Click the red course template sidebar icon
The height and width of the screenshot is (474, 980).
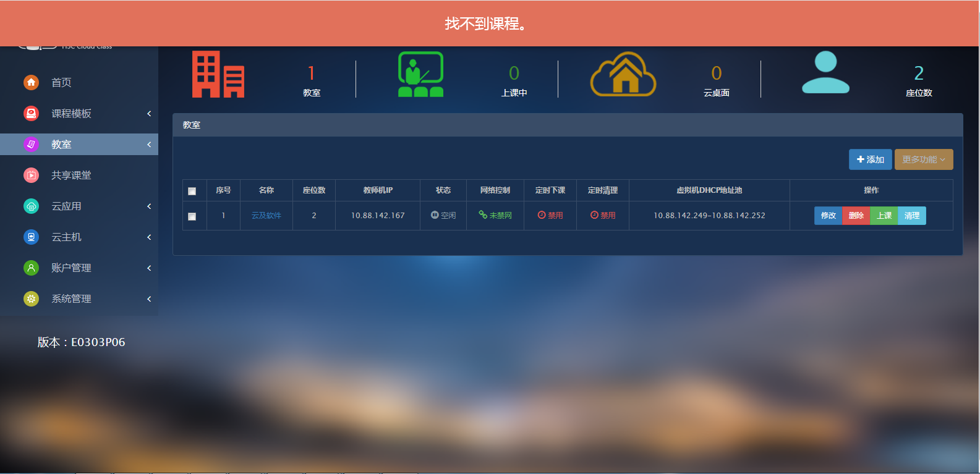tap(31, 113)
